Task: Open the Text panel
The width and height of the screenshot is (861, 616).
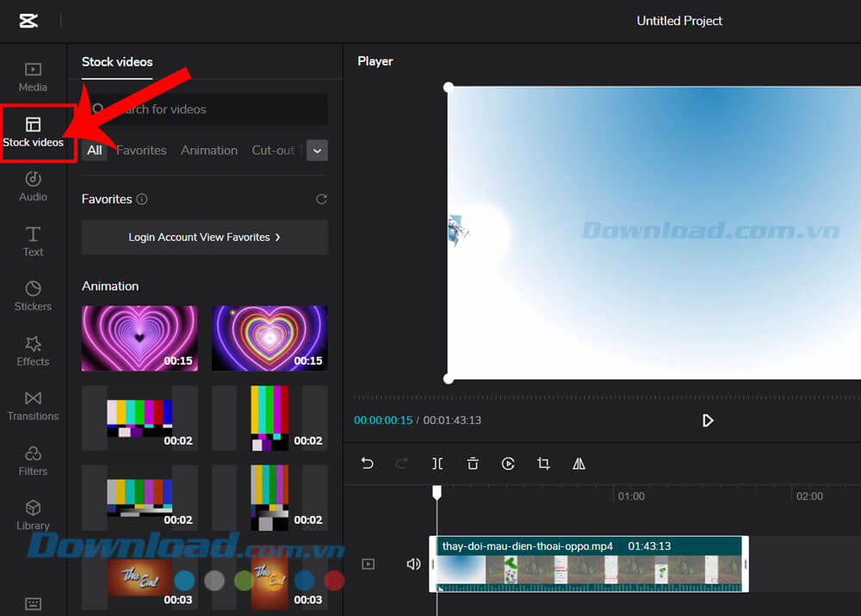Action: 32,242
